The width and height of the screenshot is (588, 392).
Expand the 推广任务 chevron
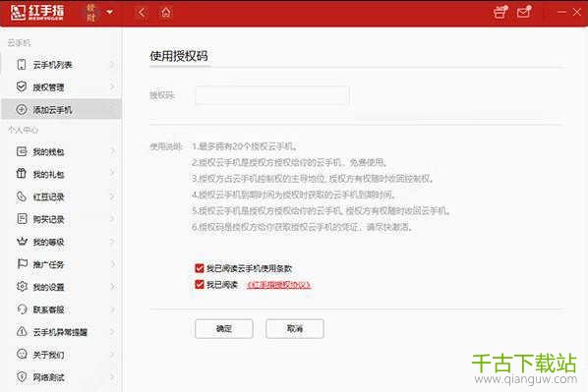pyautogui.click(x=112, y=264)
